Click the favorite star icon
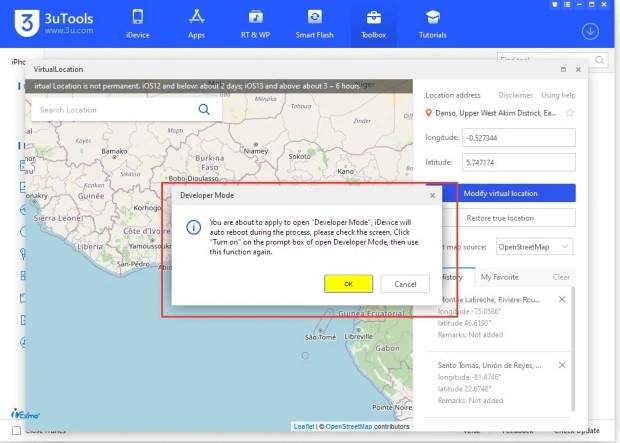 point(569,113)
